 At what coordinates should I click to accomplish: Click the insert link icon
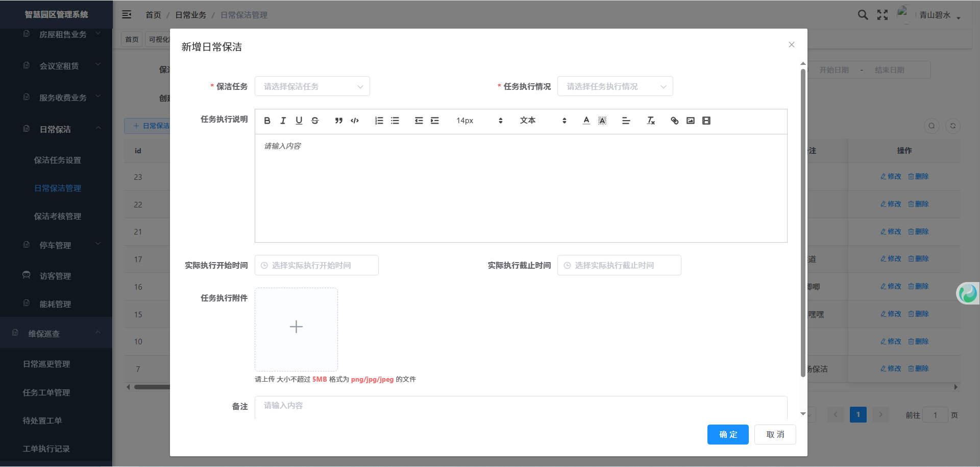click(x=674, y=121)
